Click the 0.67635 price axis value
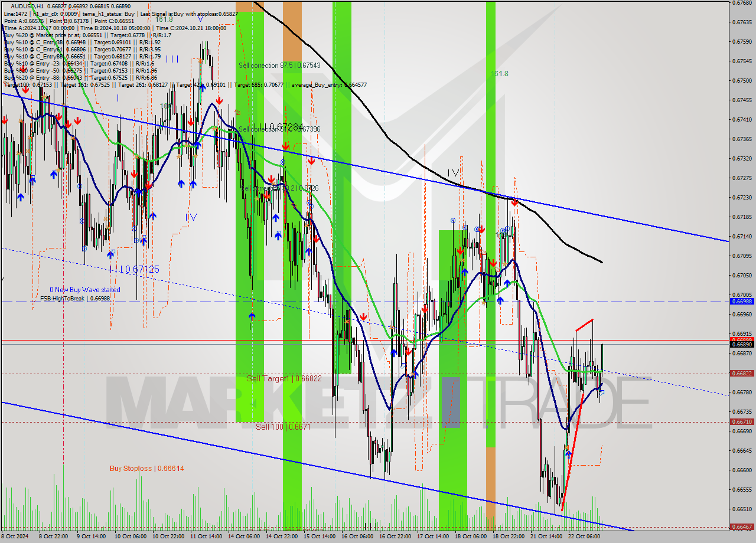 [742, 22]
